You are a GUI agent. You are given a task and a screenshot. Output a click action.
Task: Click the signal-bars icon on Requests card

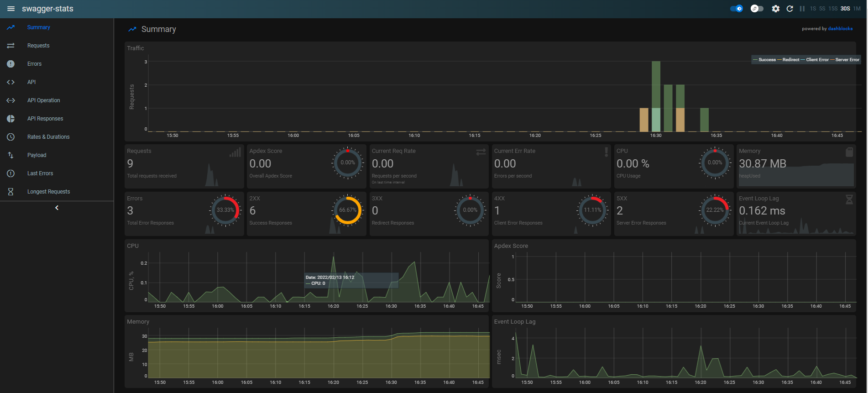235,152
